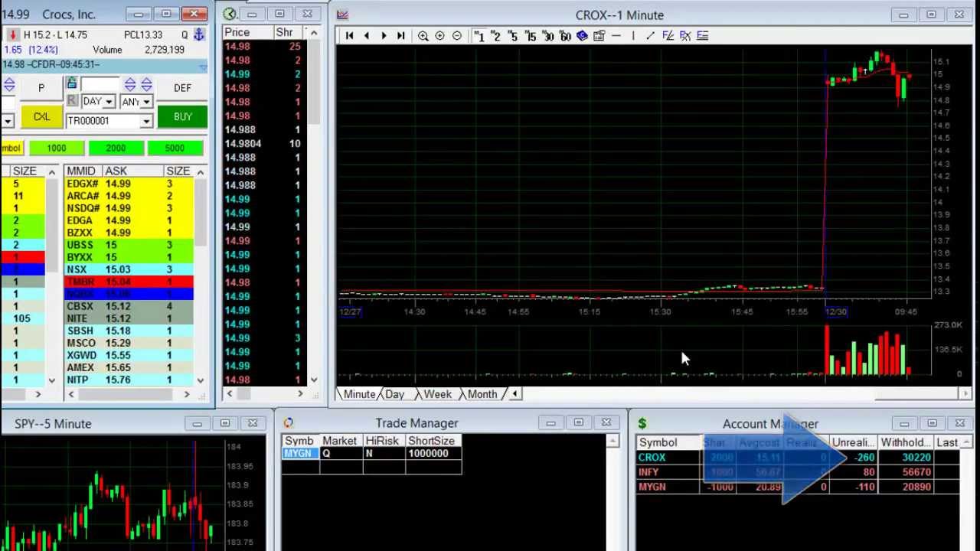This screenshot has height=551, width=980.
Task: Click the arrow right of chart tabs
Action: click(514, 394)
